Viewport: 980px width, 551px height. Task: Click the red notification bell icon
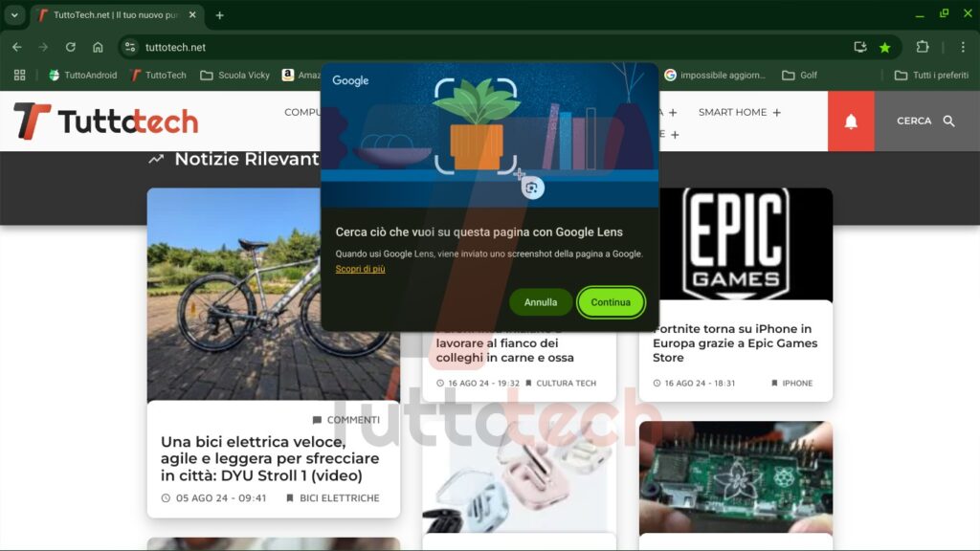click(x=853, y=121)
